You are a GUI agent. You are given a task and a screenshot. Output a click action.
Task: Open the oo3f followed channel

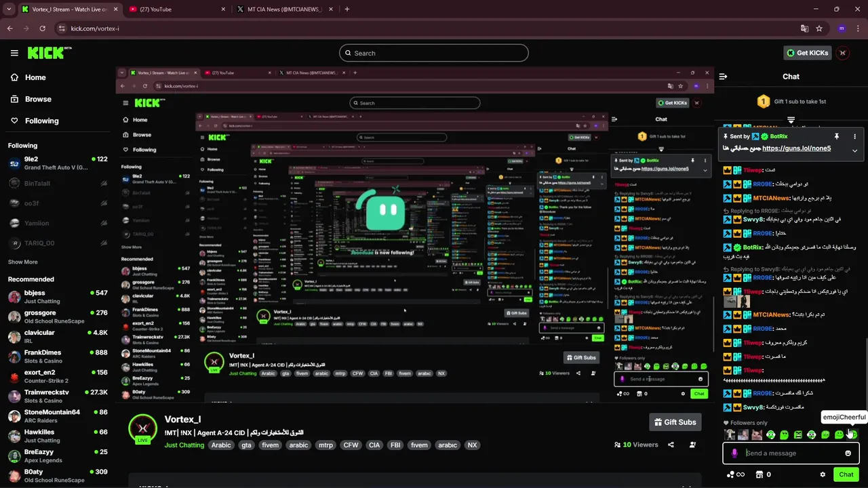pos(58,203)
